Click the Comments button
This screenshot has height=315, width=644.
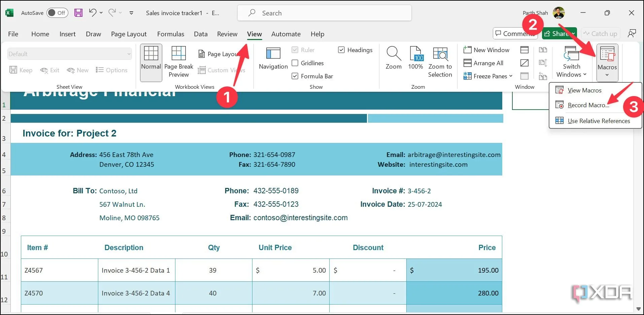point(515,34)
